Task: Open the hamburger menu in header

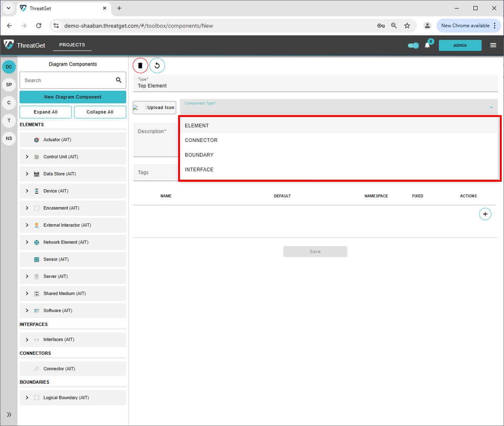Action: tap(493, 45)
